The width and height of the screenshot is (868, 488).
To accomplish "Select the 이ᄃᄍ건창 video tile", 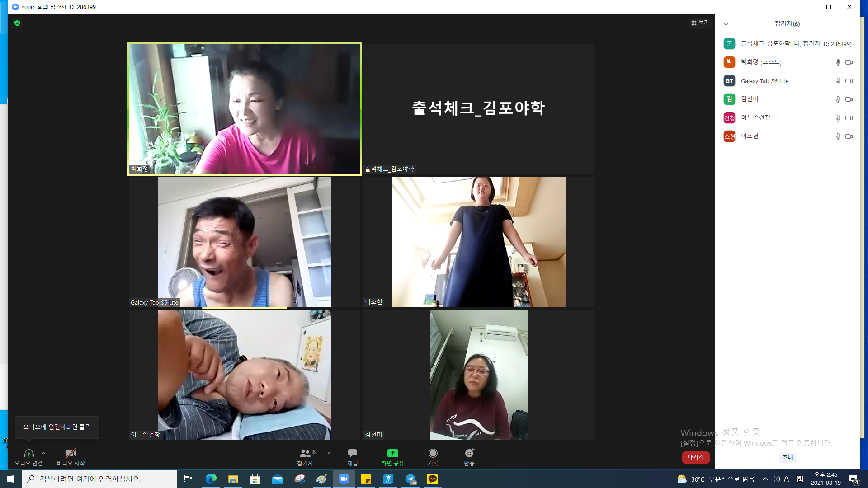I will (x=245, y=375).
